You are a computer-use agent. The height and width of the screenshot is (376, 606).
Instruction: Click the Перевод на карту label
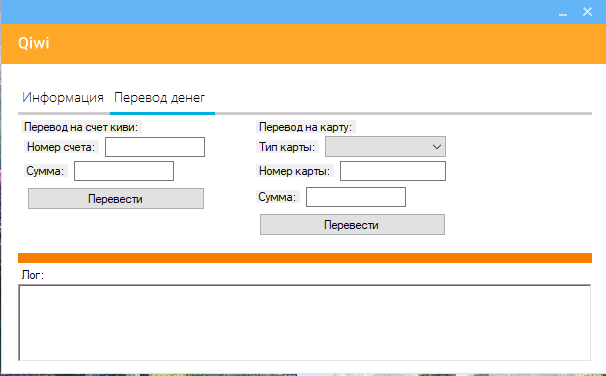point(306,127)
